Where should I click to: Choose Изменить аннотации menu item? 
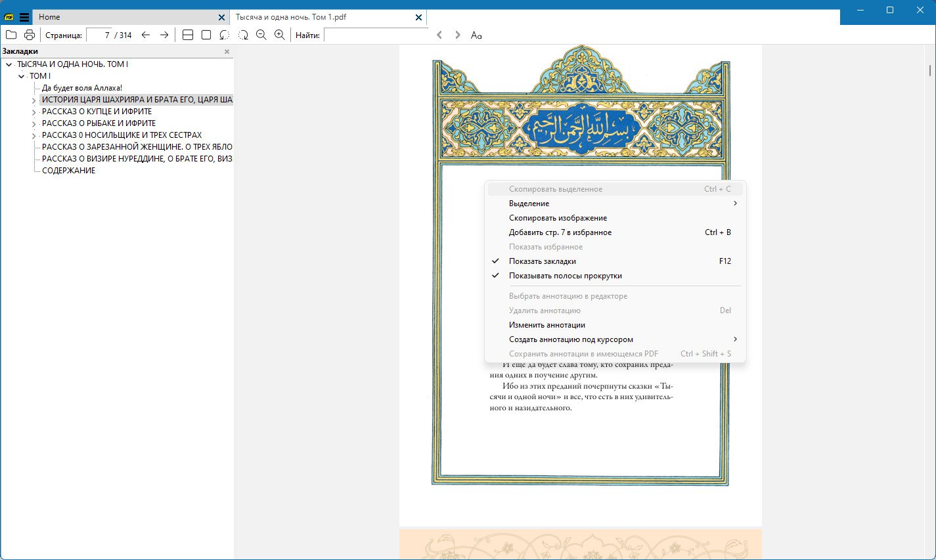(615, 325)
